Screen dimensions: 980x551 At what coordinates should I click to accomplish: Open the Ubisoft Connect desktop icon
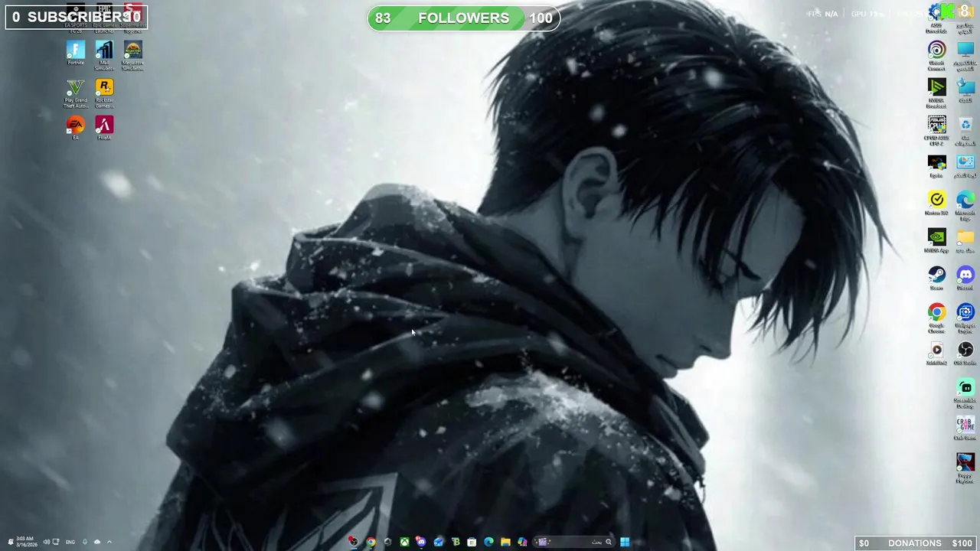[x=936, y=56]
